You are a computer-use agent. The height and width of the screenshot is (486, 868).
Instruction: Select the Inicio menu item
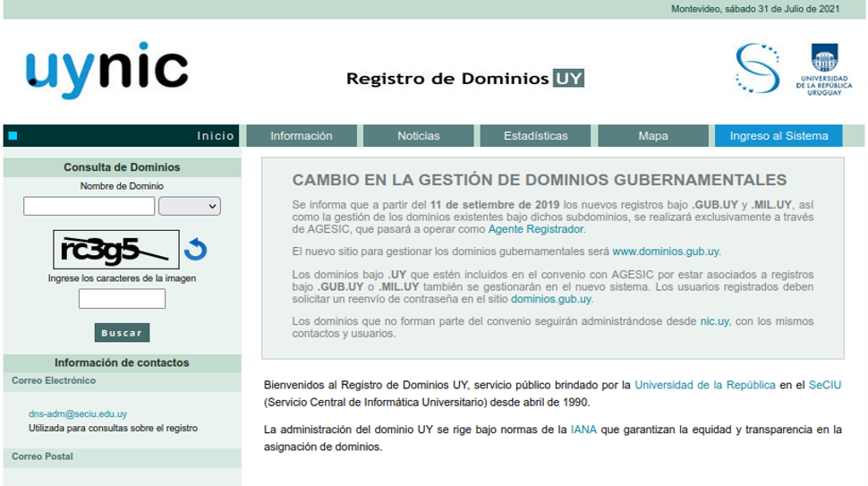(216, 136)
